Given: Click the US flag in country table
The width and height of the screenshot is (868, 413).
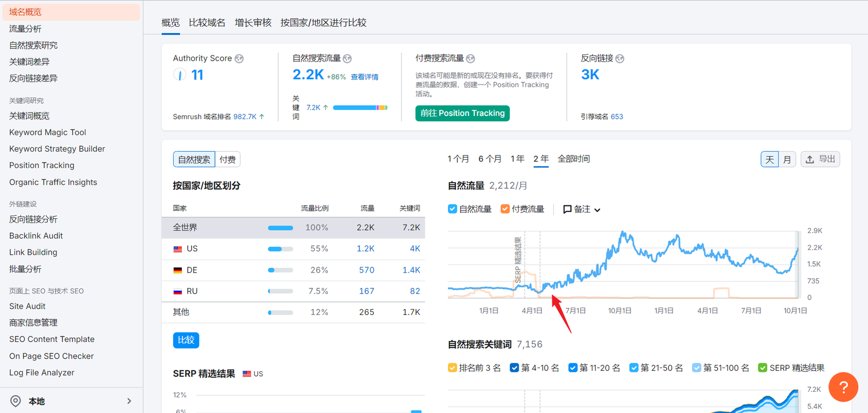Looking at the screenshot, I should pyautogui.click(x=177, y=249).
